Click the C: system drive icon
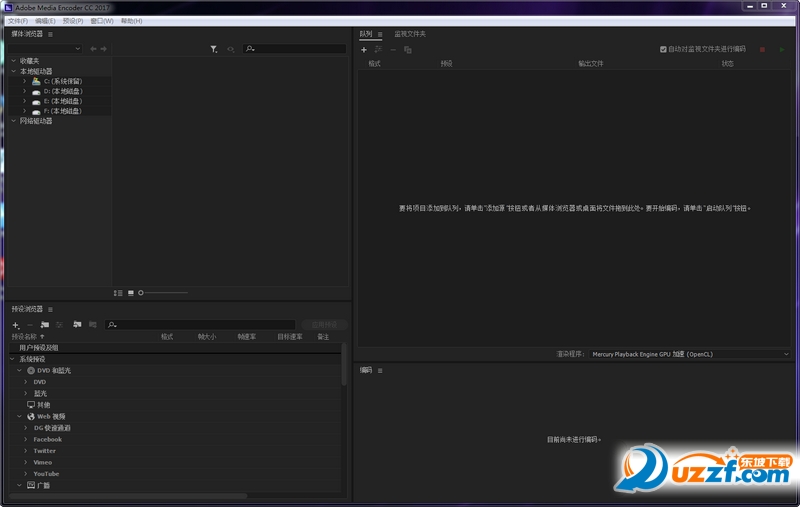 (36, 81)
